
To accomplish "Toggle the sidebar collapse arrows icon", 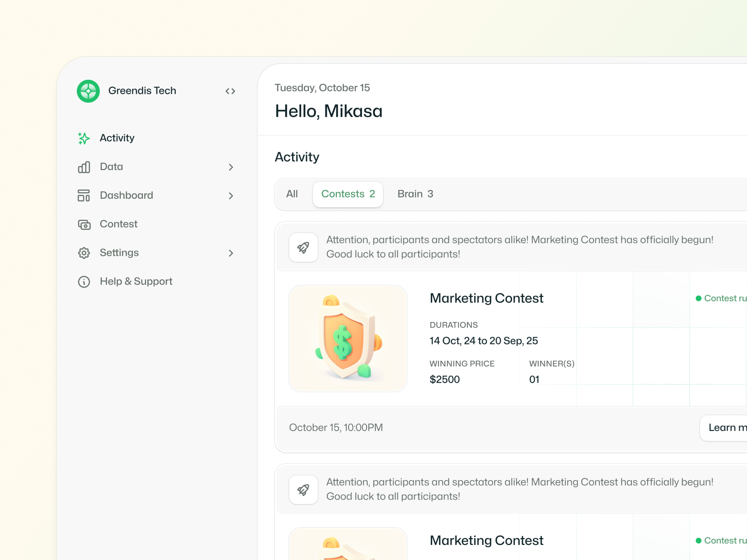I will tap(230, 91).
